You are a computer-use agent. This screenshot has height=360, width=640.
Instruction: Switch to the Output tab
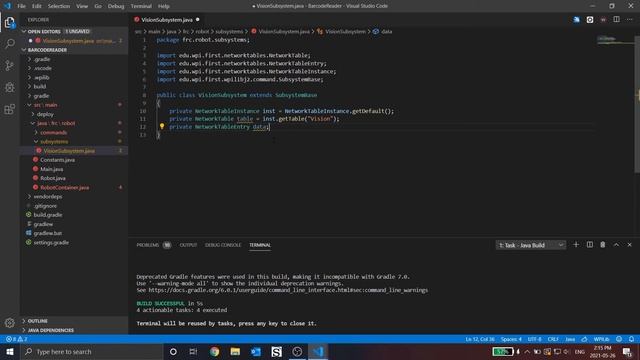pyautogui.click(x=189, y=245)
